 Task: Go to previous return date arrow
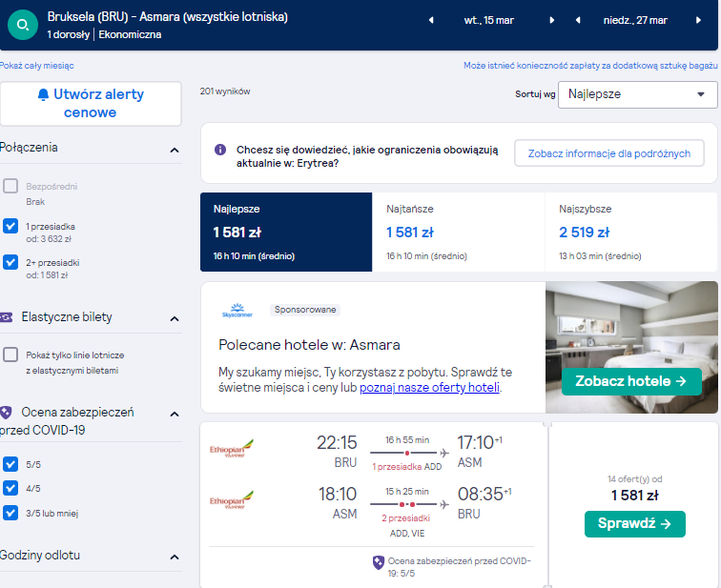(578, 20)
